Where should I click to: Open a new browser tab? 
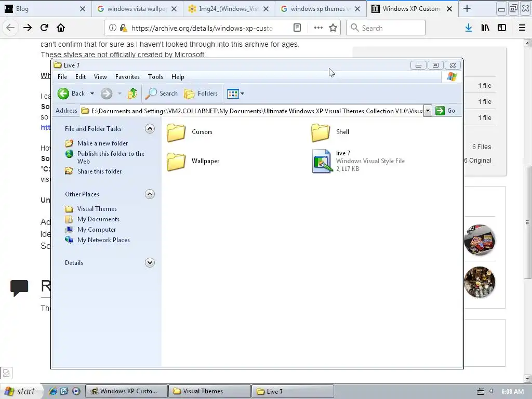pos(467,9)
